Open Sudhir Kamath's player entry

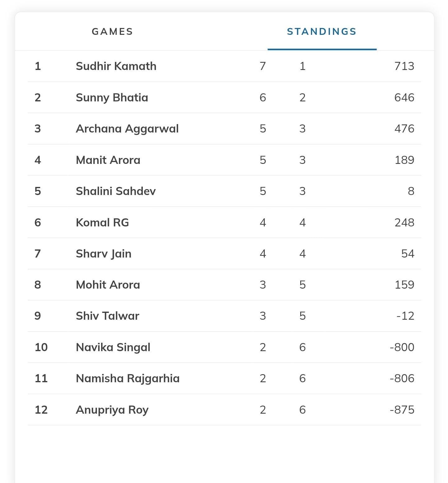[116, 66]
